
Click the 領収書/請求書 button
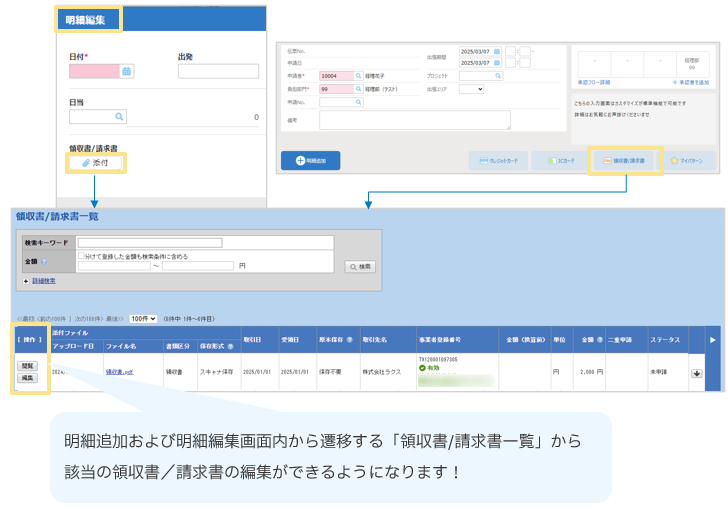tap(624, 160)
